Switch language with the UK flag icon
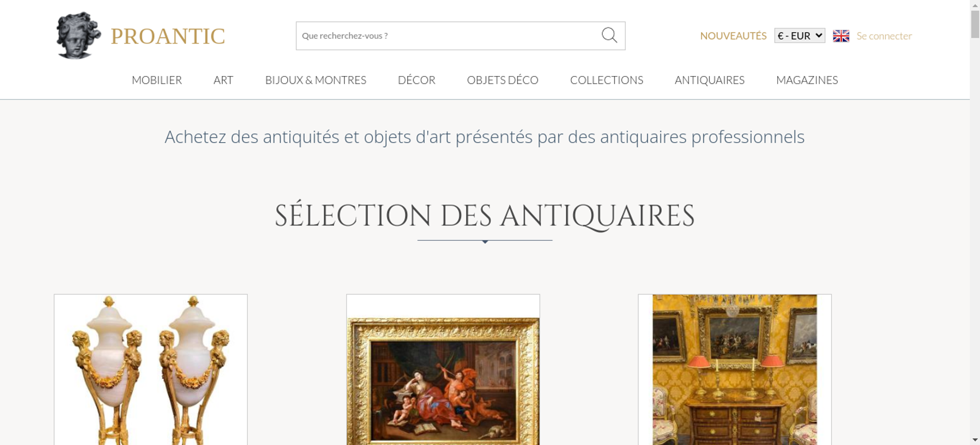980x445 pixels. [841, 36]
